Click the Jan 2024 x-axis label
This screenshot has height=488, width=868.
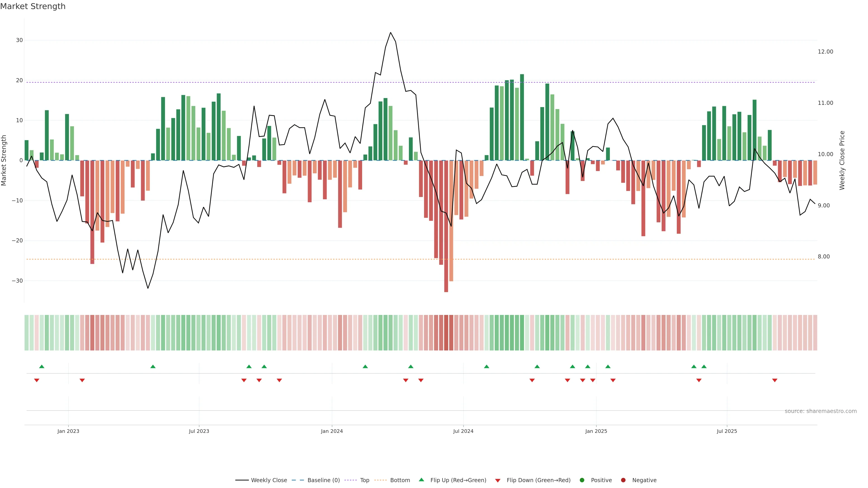tap(332, 431)
